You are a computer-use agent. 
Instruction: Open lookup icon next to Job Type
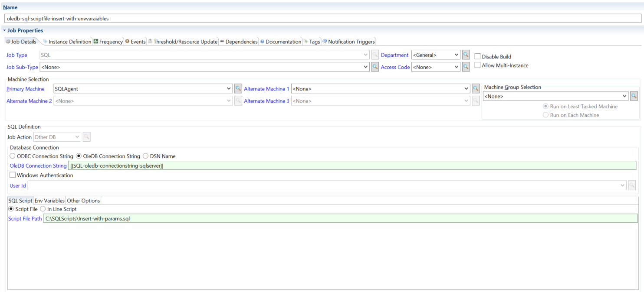coord(375,55)
